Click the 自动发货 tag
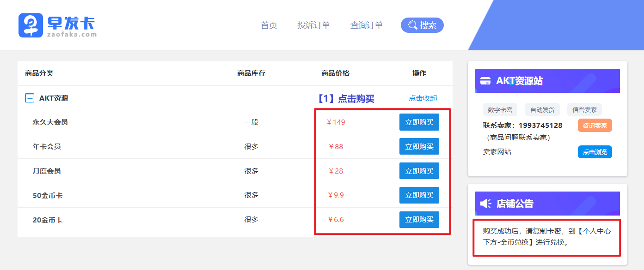Screen dimensions: 644x270 coord(542,110)
